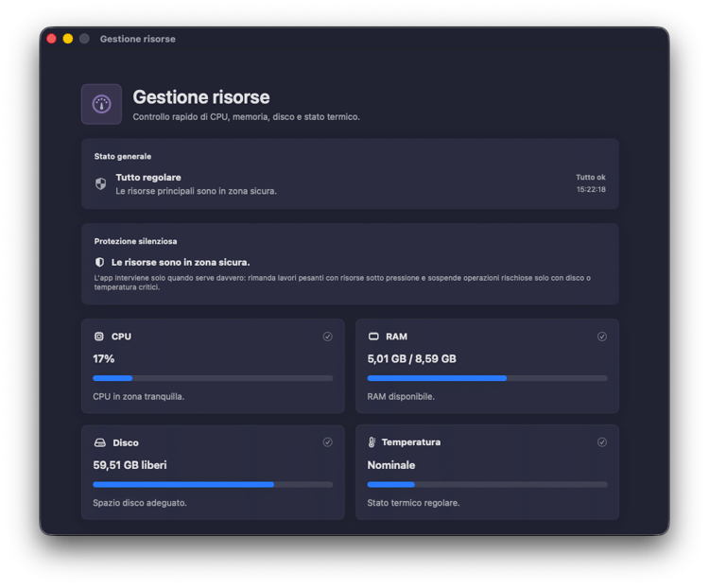Click the RAM usage progress bar
This screenshot has height=588, width=709.
[x=488, y=378]
